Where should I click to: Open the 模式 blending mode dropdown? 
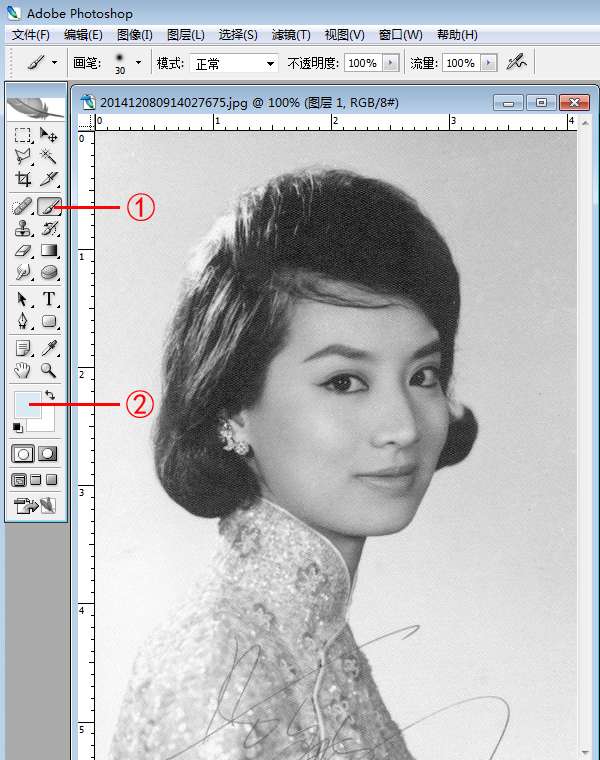click(x=236, y=63)
